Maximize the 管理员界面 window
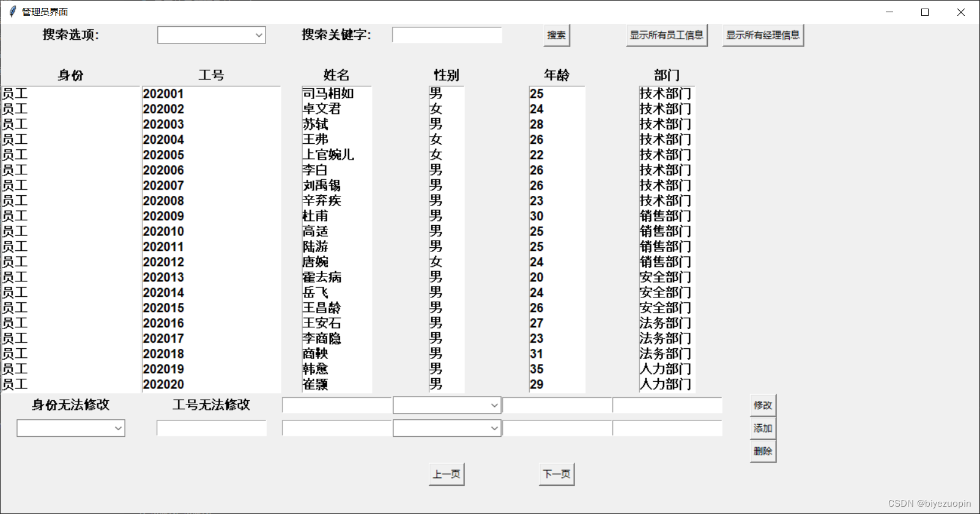The height and width of the screenshot is (514, 980). (925, 12)
